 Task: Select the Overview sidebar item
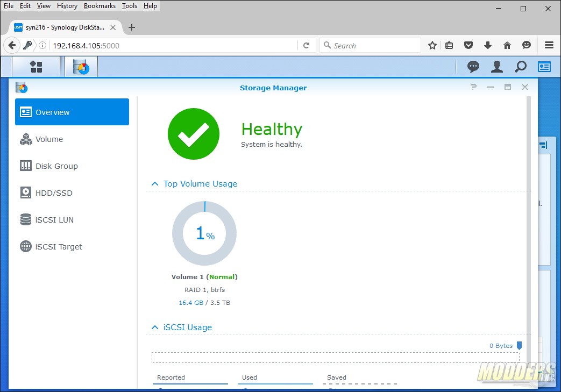tap(72, 112)
